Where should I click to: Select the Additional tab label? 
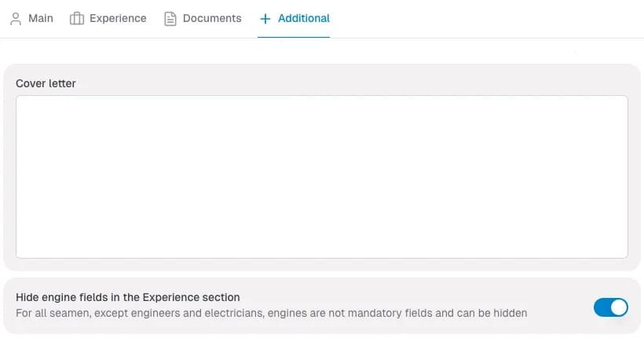coord(304,18)
